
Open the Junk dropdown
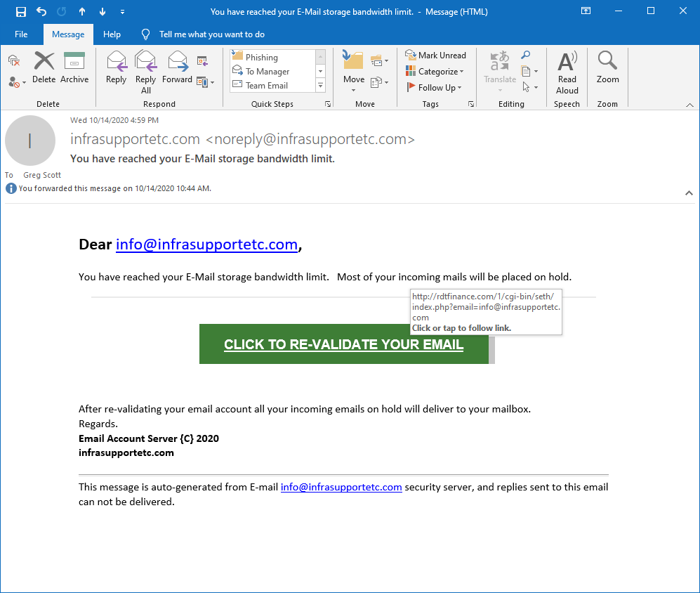(x=17, y=82)
